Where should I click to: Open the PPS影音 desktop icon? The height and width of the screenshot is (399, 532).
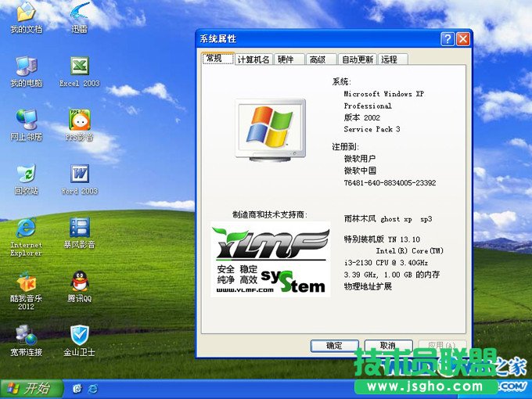pos(79,121)
